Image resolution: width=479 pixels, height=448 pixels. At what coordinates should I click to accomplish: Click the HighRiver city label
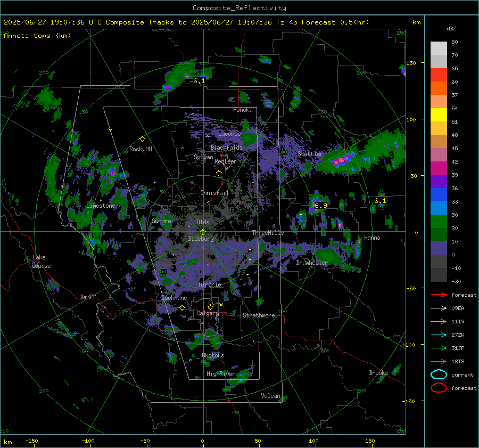[x=221, y=374]
